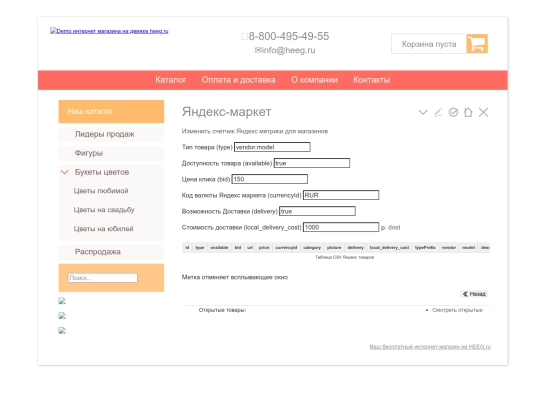Click the home icon in heading toolbar

click(x=468, y=112)
